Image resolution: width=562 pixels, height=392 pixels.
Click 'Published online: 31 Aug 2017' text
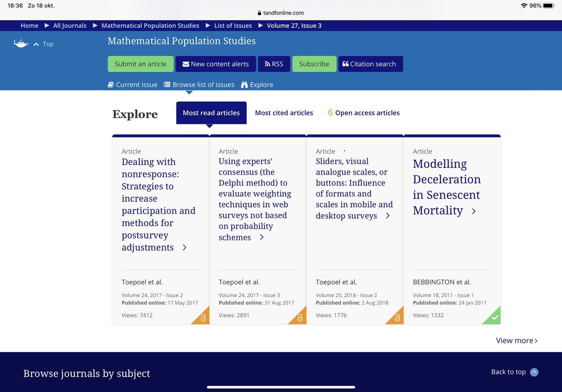[x=256, y=303]
